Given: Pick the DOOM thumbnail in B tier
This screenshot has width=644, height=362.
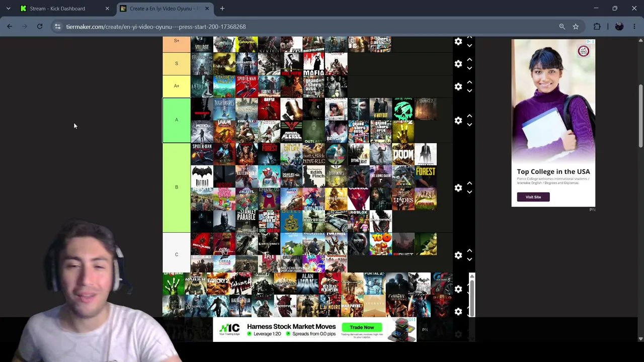Looking at the screenshot, I should (x=404, y=154).
